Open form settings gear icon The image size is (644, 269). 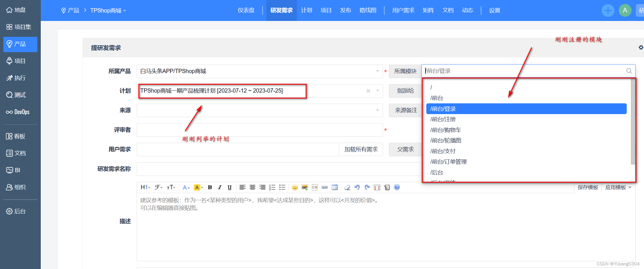(641, 47)
